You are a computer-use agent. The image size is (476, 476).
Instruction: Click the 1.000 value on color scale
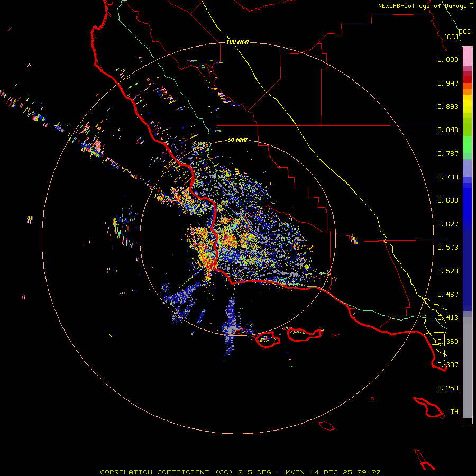click(x=448, y=59)
